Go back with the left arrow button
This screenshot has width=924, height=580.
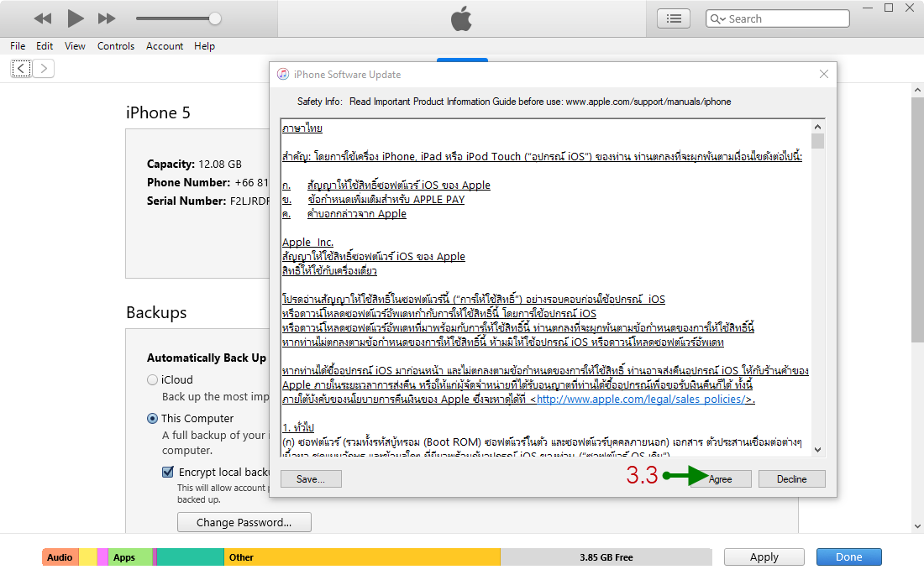point(21,68)
